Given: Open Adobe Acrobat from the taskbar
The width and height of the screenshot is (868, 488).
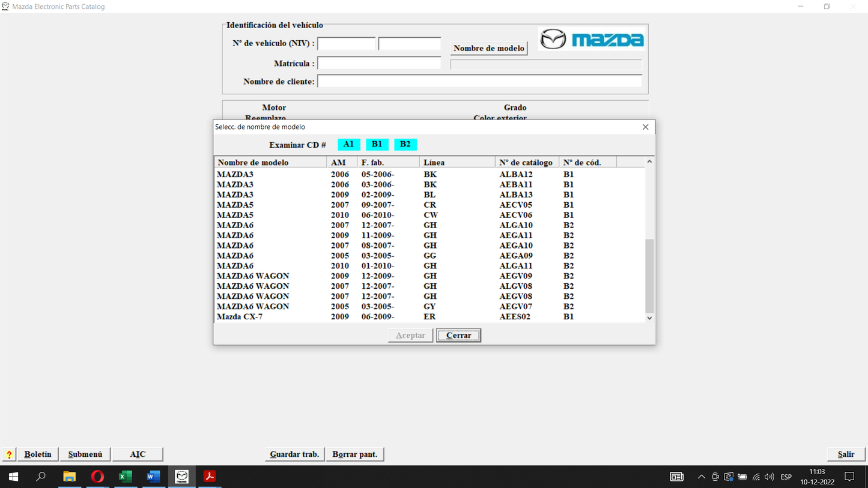Looking at the screenshot, I should pos(210,477).
